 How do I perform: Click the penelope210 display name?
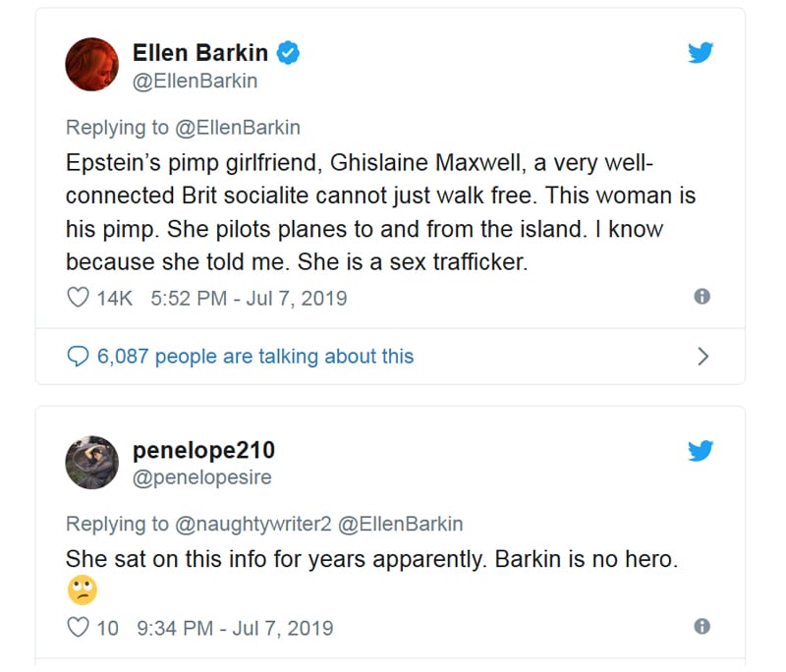click(x=203, y=451)
